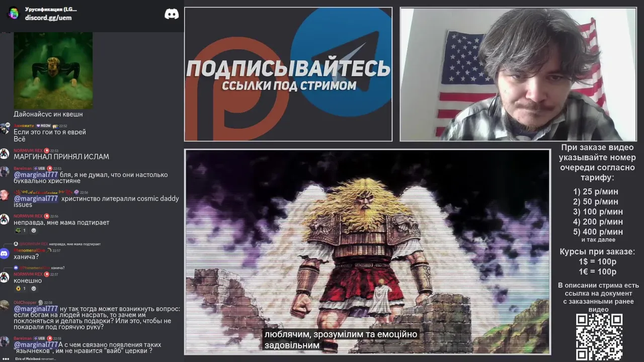
Task: Click red badge next to NORMIVM REX at 22:53
Action: coord(46,150)
